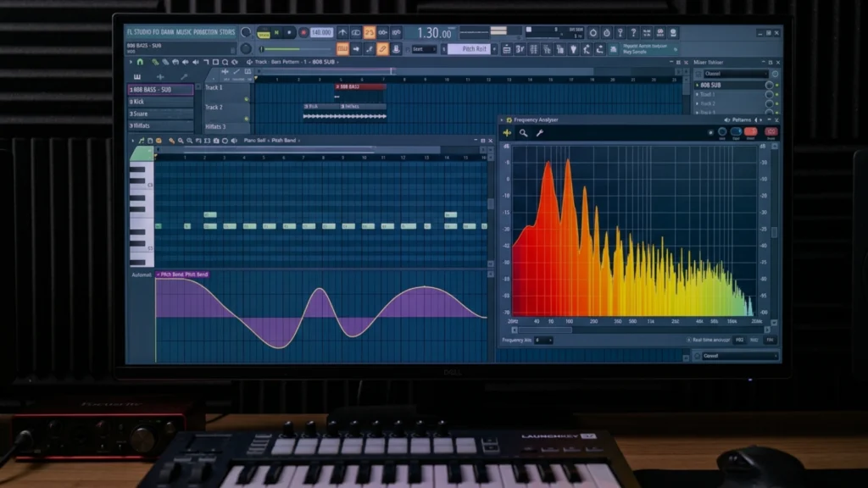Click the P02 button at the analyser bottom
The image size is (868, 488).
click(x=739, y=341)
